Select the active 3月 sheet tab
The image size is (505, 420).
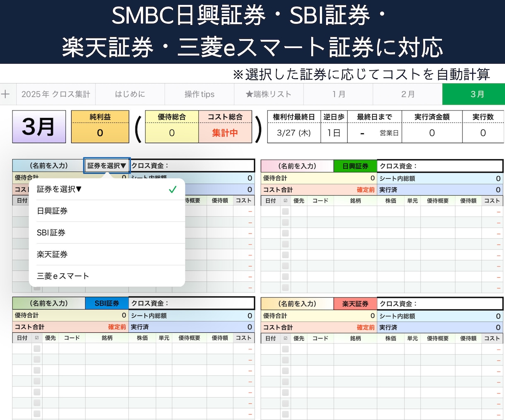[474, 94]
